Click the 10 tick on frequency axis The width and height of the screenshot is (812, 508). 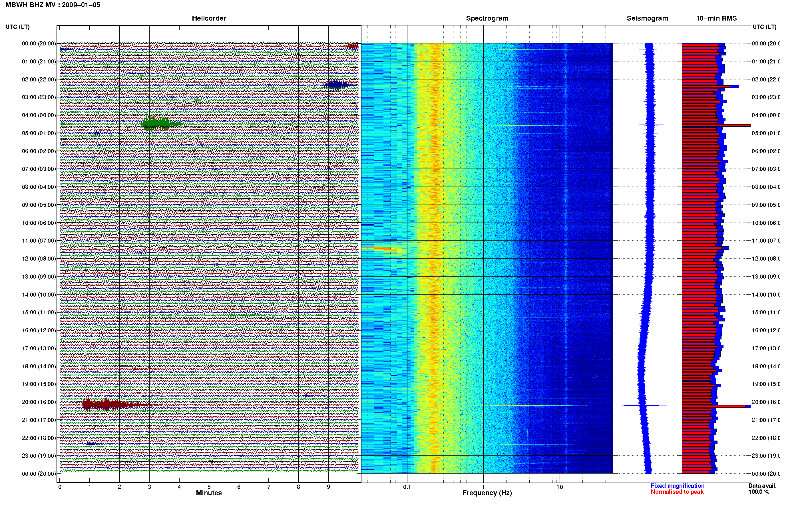coord(560,487)
